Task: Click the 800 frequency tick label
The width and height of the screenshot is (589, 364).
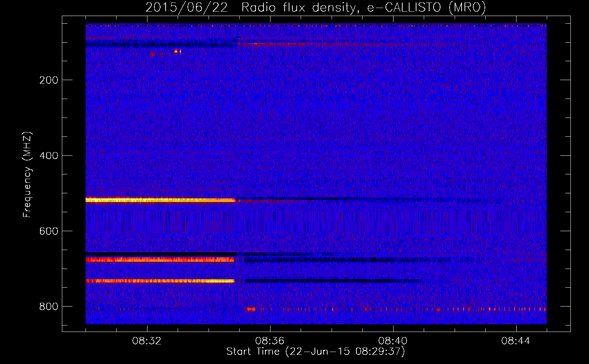Action: click(49, 306)
